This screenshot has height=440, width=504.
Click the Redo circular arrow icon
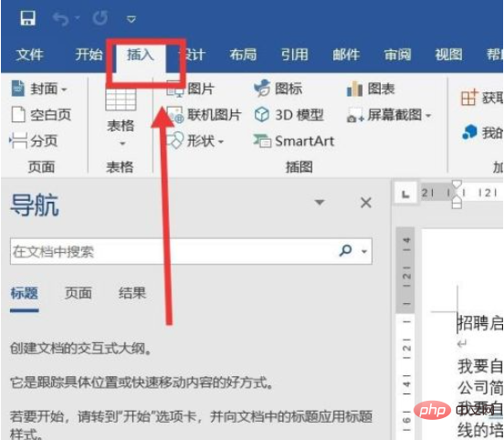pos(100,18)
